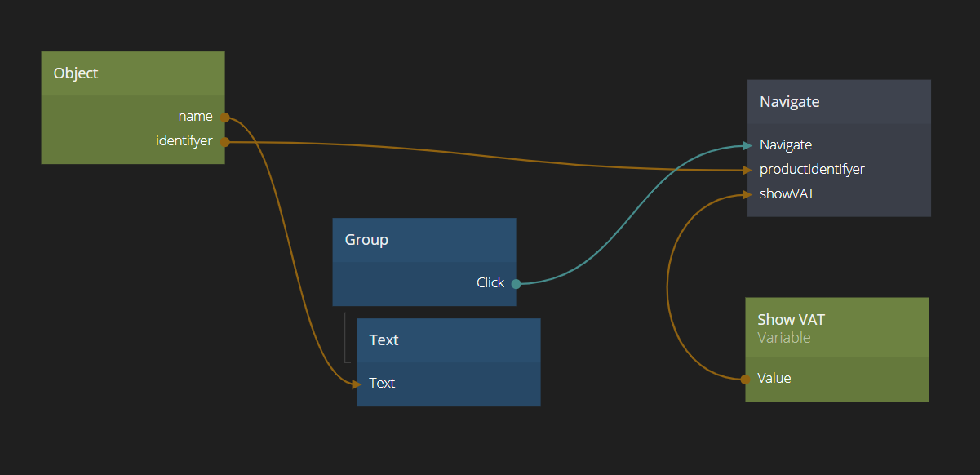
Task: Click the Text input port arrow
Action: coord(357,384)
